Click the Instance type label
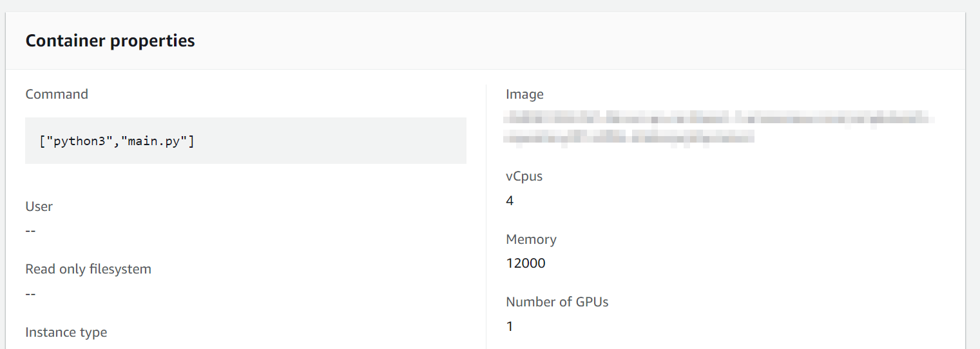The height and width of the screenshot is (349, 980). coord(66,332)
